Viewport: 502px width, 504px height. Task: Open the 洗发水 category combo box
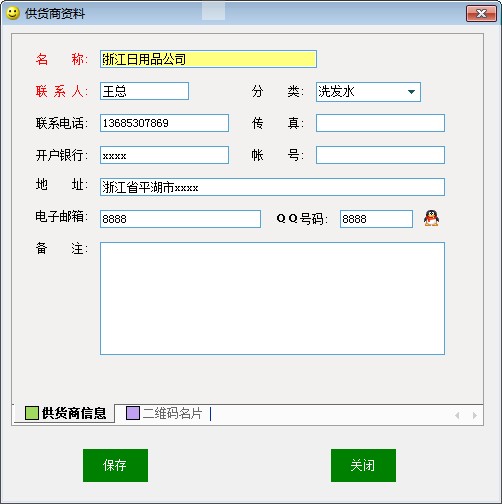point(368,92)
